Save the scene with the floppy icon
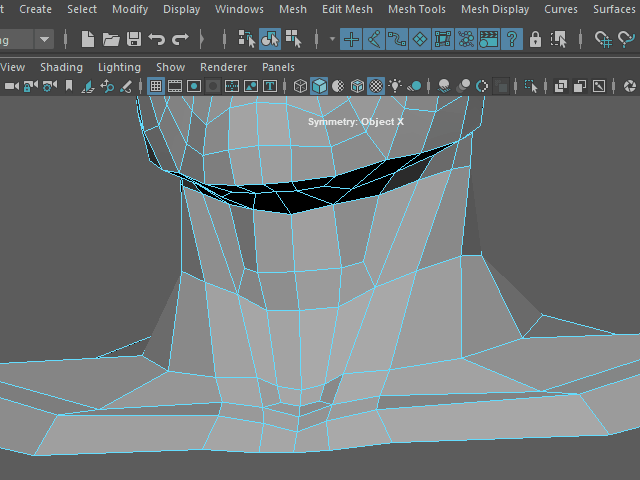 click(134, 40)
